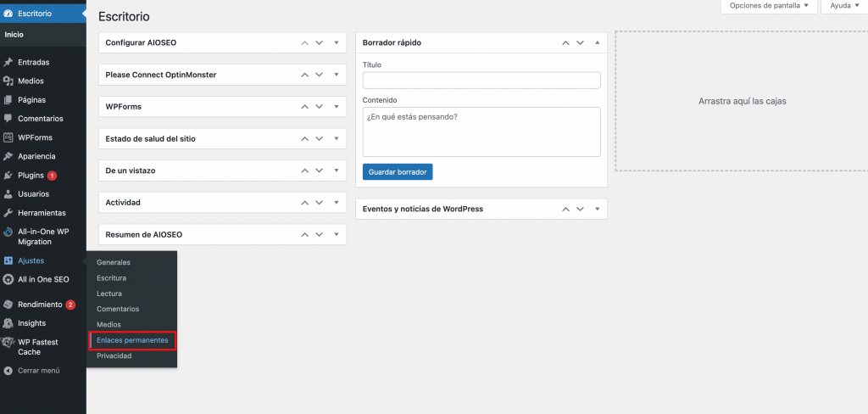The image size is (868, 414).
Task: Move Estado de salud del sitio box down
Action: (x=319, y=138)
